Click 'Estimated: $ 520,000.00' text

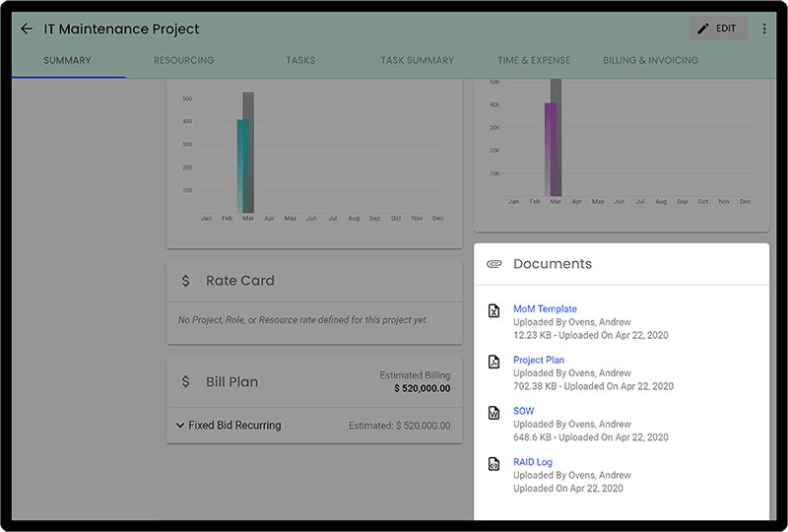tap(400, 426)
